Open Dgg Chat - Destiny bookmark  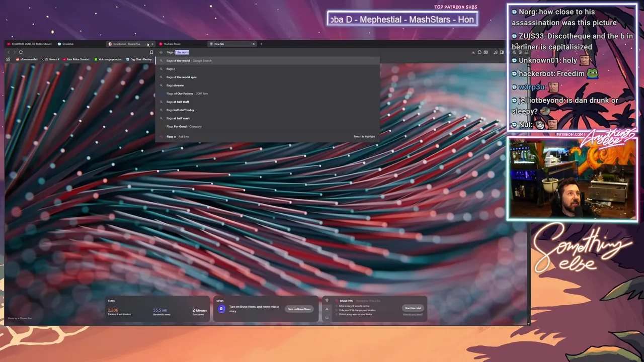[x=139, y=59]
